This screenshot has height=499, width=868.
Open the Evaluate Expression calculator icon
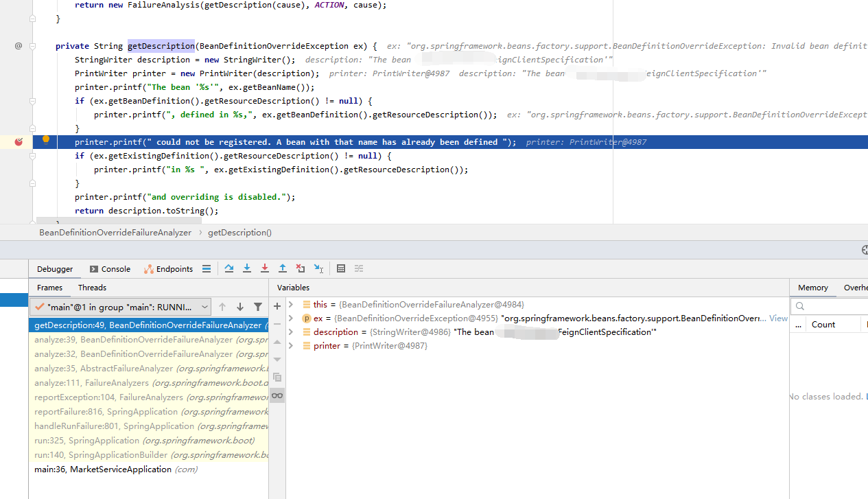[341, 268]
